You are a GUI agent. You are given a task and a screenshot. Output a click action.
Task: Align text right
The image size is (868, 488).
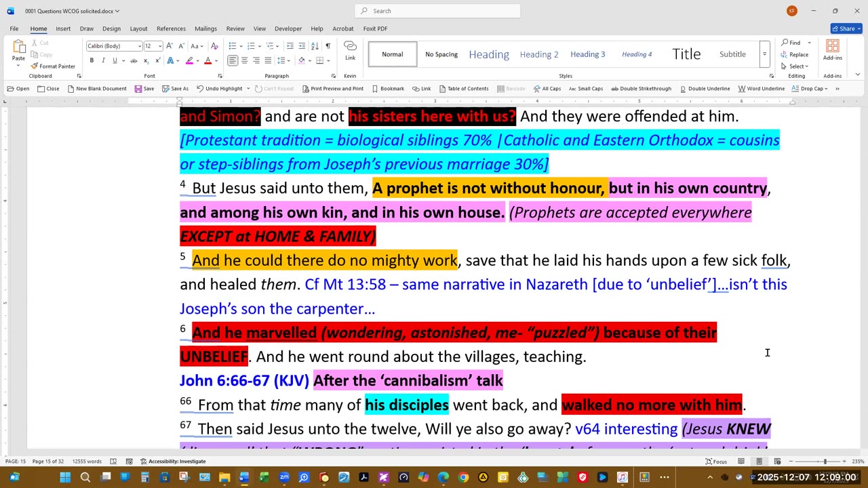pyautogui.click(x=256, y=60)
